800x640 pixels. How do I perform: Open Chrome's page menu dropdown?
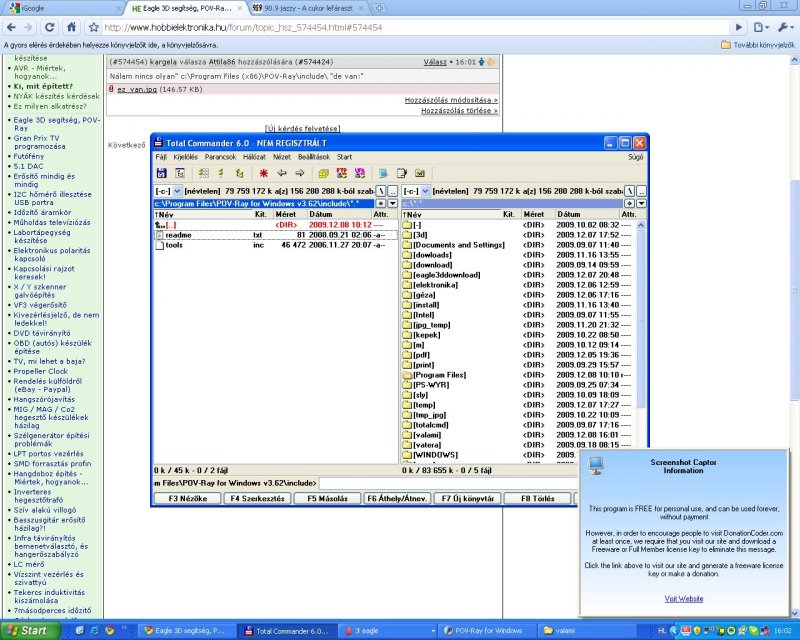[761, 27]
